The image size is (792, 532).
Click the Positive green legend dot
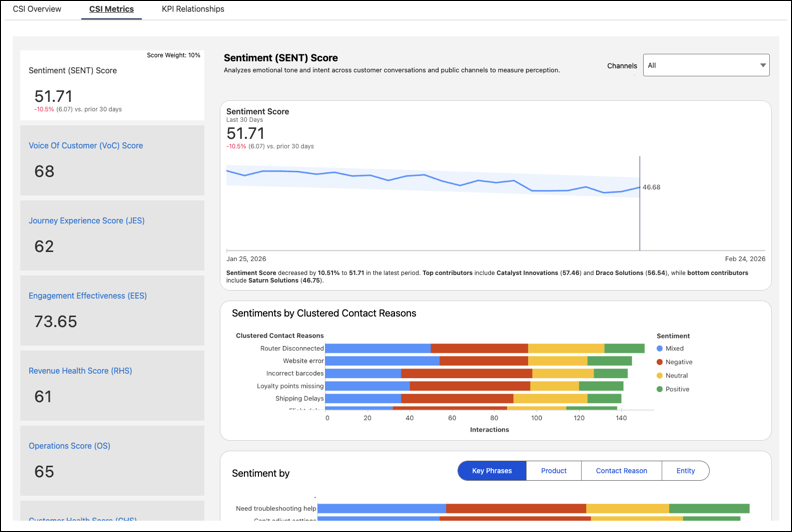pyautogui.click(x=660, y=390)
